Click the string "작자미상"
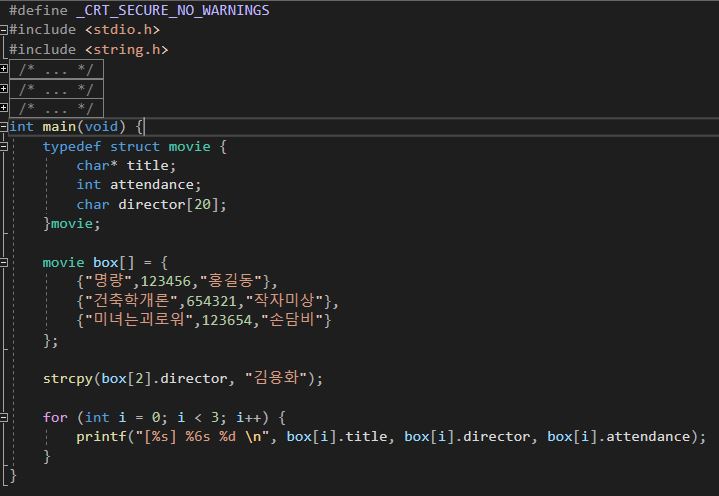The image size is (719, 496). [284, 300]
